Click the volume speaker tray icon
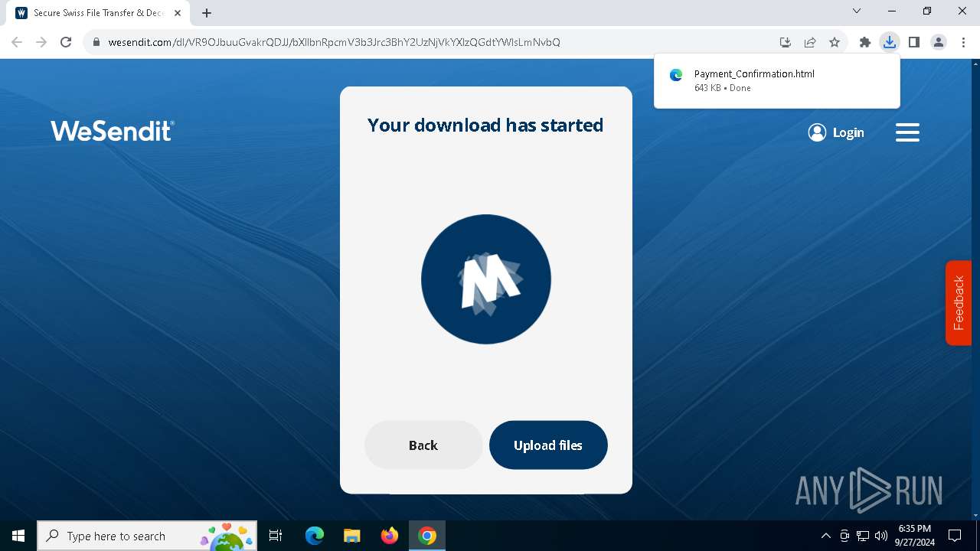Image resolution: width=980 pixels, height=551 pixels. pyautogui.click(x=880, y=536)
